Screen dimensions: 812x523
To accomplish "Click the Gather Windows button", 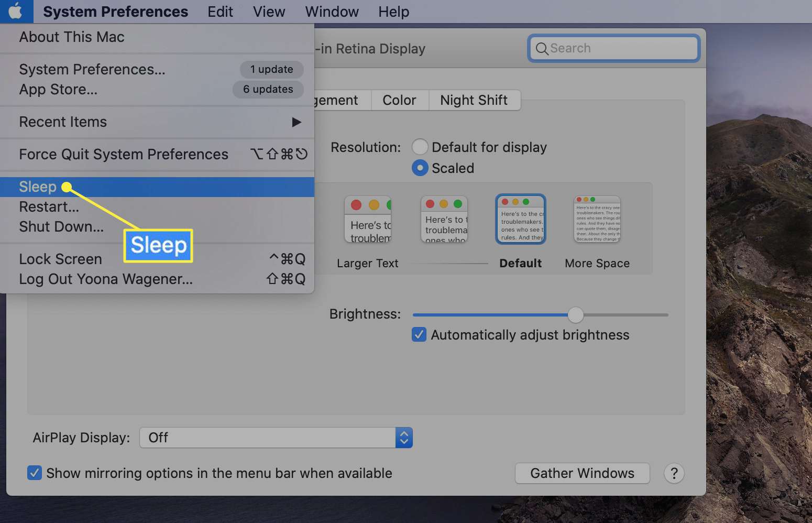I will [x=583, y=473].
